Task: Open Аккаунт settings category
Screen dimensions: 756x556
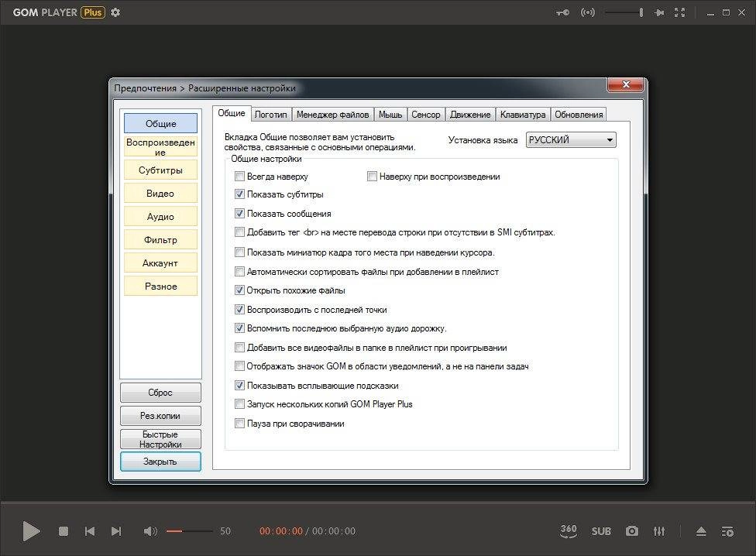Action: pos(160,263)
